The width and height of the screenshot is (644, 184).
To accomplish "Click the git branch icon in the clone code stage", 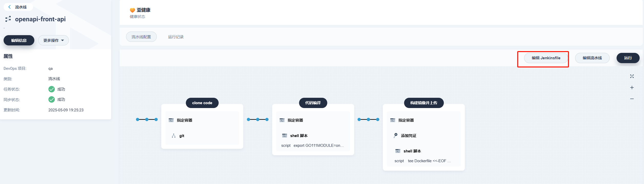I will coord(174,135).
